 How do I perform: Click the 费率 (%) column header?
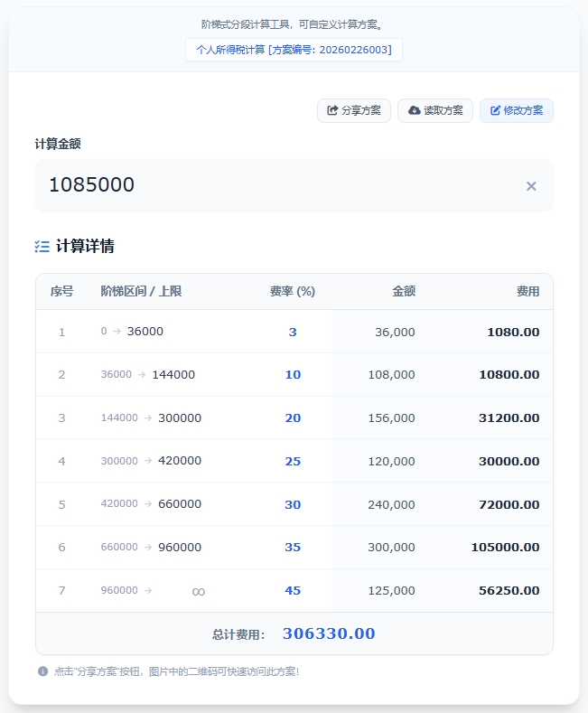293,291
